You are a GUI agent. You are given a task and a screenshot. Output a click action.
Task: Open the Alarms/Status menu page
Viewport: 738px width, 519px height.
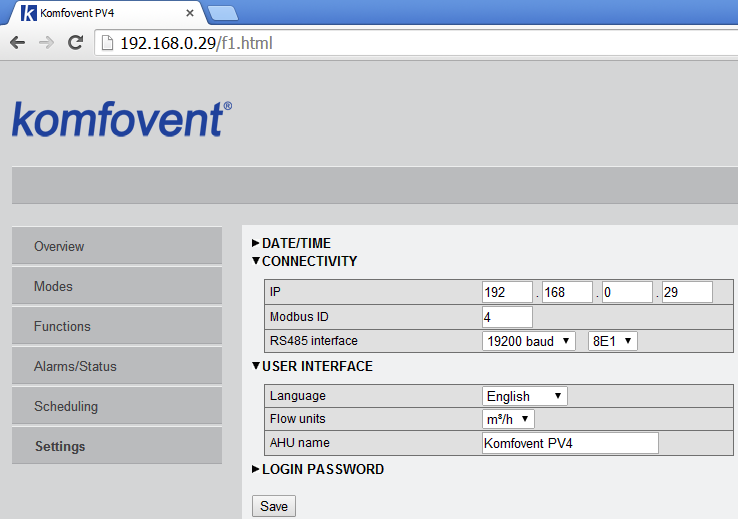(x=116, y=366)
